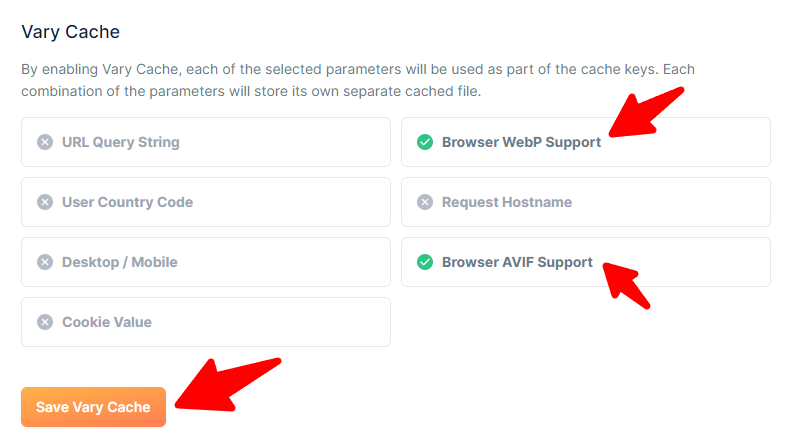Click the Cookie Value label text
Viewport: 800px width, 448px height.
(x=107, y=322)
